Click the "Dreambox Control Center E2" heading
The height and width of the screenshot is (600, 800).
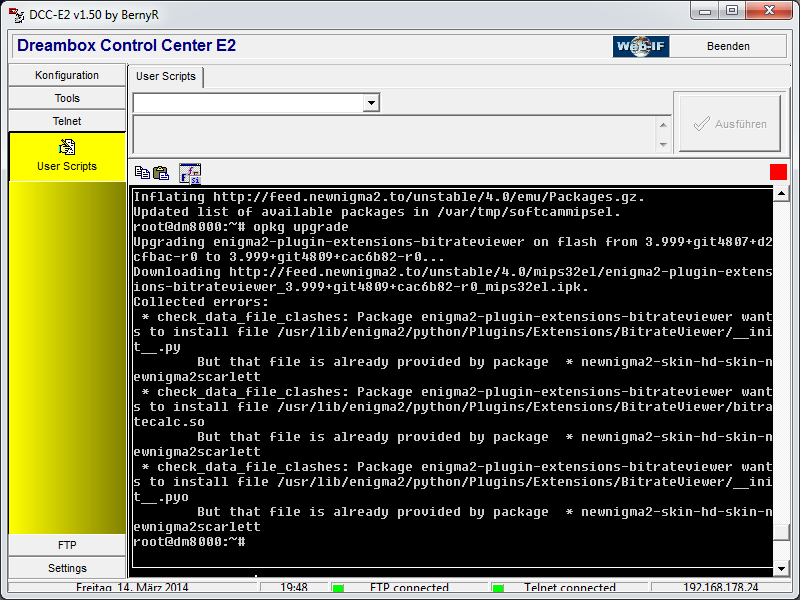point(127,45)
